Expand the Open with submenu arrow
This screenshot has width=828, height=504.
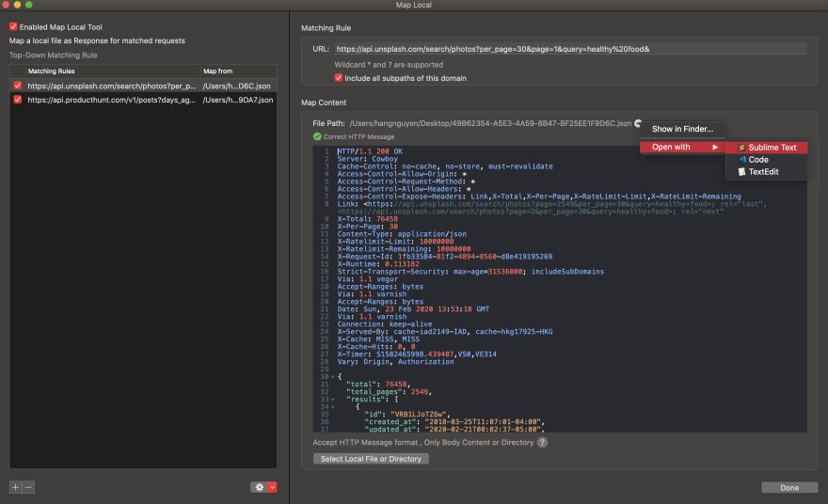[715, 148]
